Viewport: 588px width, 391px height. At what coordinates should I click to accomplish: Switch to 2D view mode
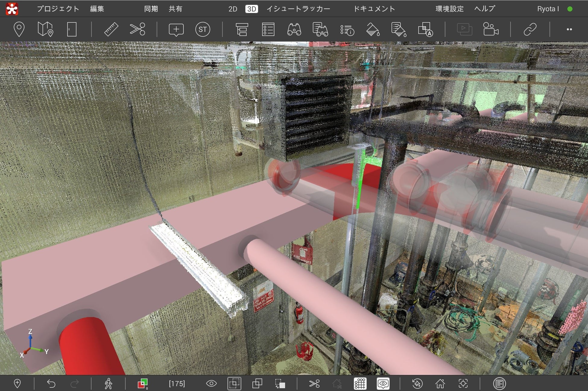point(232,9)
